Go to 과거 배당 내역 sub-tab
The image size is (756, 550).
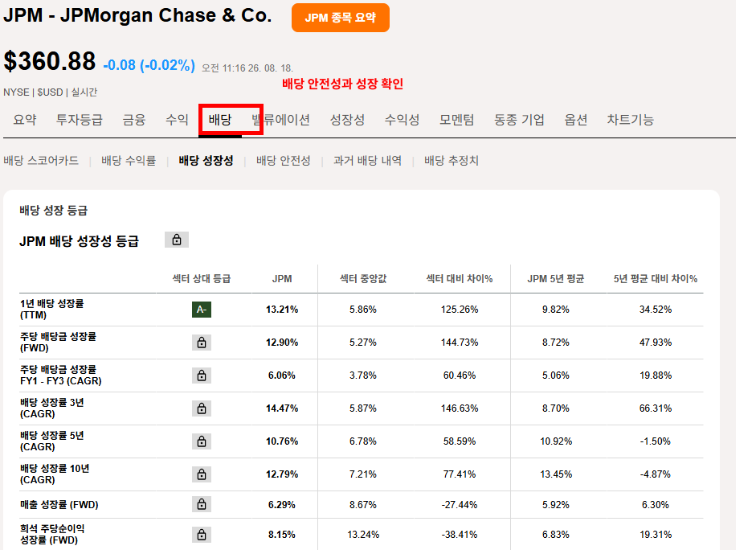click(x=367, y=161)
